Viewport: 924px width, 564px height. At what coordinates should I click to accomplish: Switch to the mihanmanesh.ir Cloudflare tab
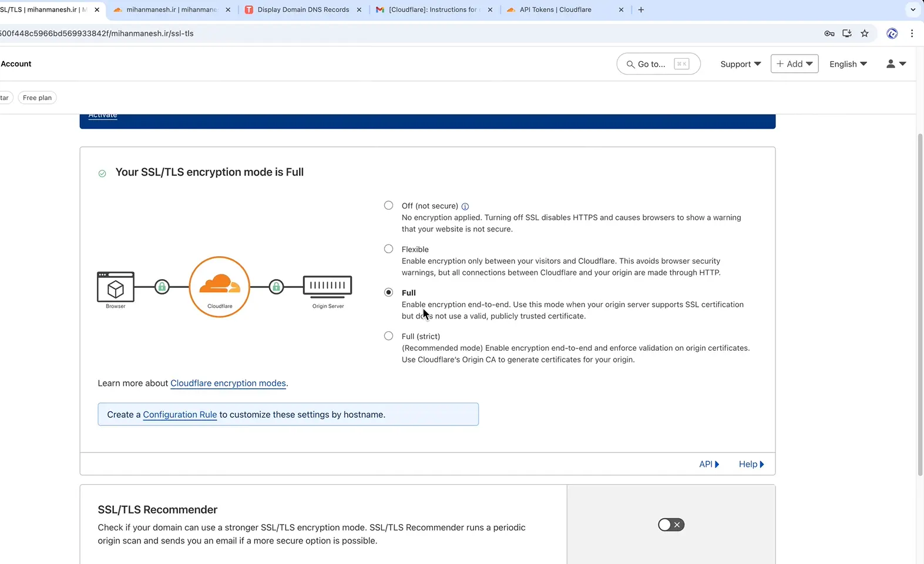pyautogui.click(x=172, y=9)
